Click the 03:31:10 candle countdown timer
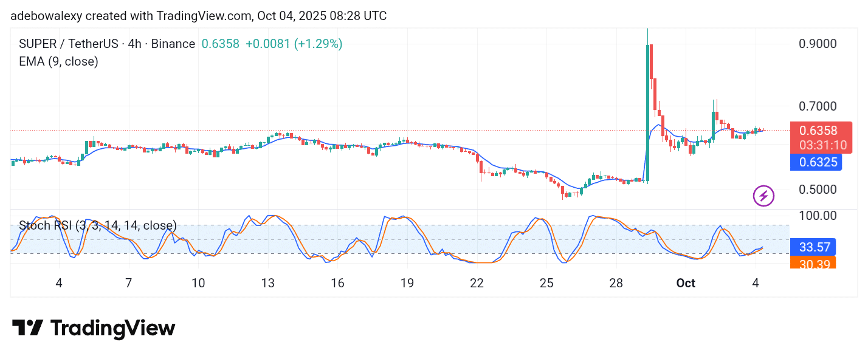Viewport: 868px width, 359px height. [x=818, y=145]
